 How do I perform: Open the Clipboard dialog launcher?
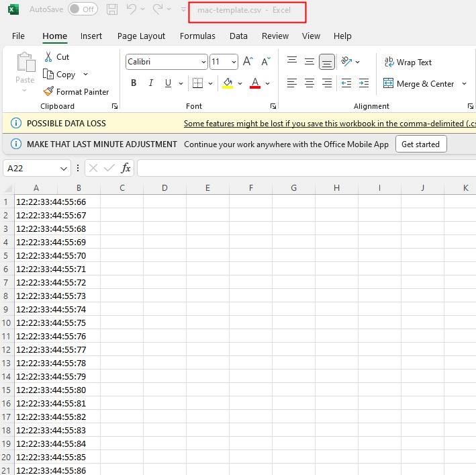(x=115, y=106)
